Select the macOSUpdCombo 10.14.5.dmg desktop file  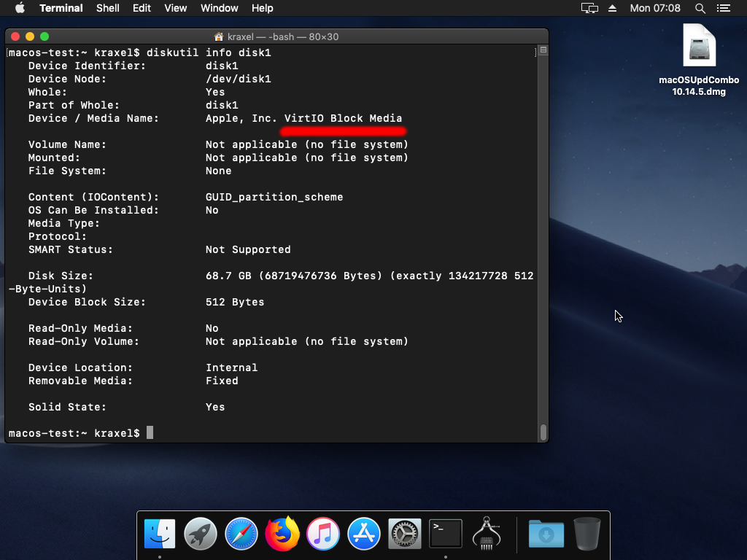(699, 60)
